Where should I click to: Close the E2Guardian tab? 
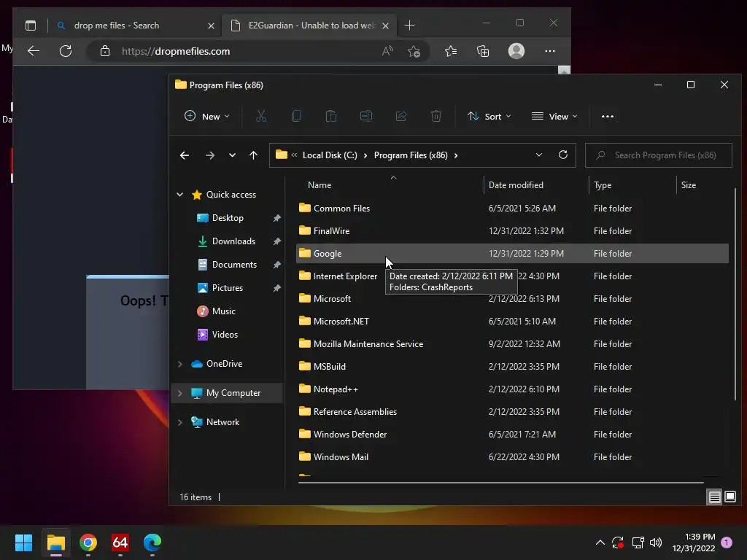coord(385,26)
